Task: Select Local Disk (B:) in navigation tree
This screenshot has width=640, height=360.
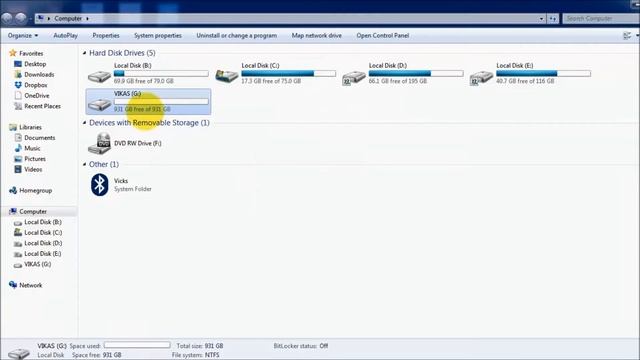Action: [42, 222]
